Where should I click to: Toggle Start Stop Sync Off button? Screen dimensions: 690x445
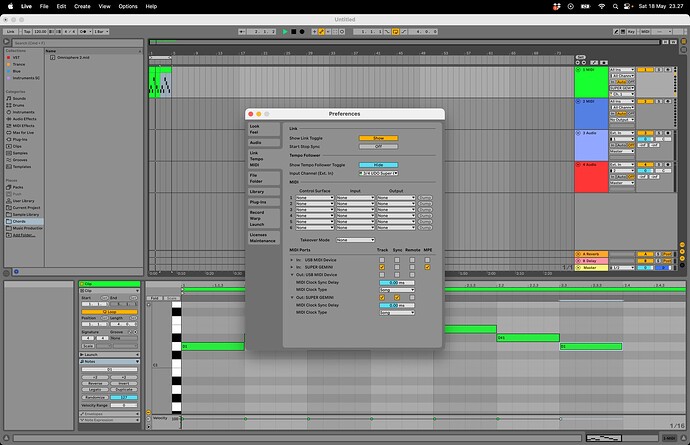click(378, 147)
